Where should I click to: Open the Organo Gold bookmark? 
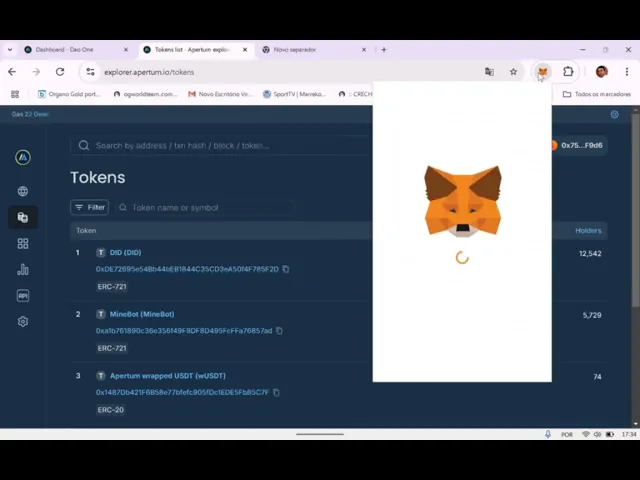tap(69, 94)
